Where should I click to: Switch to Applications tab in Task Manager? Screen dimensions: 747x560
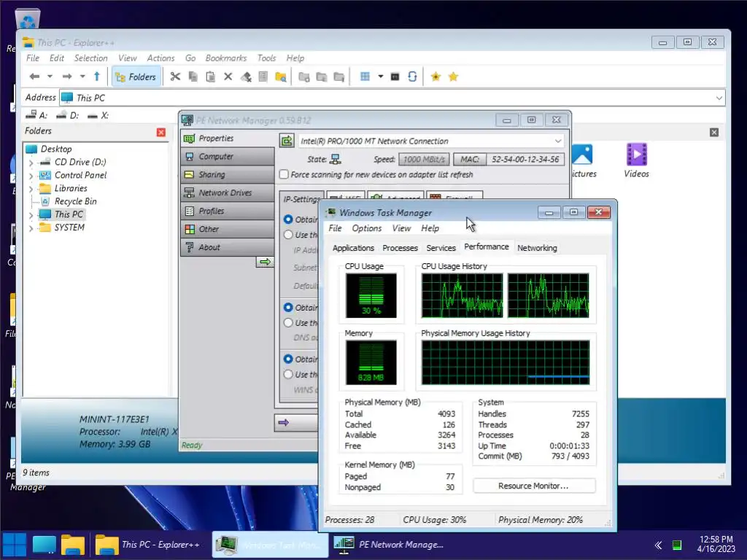click(x=353, y=248)
